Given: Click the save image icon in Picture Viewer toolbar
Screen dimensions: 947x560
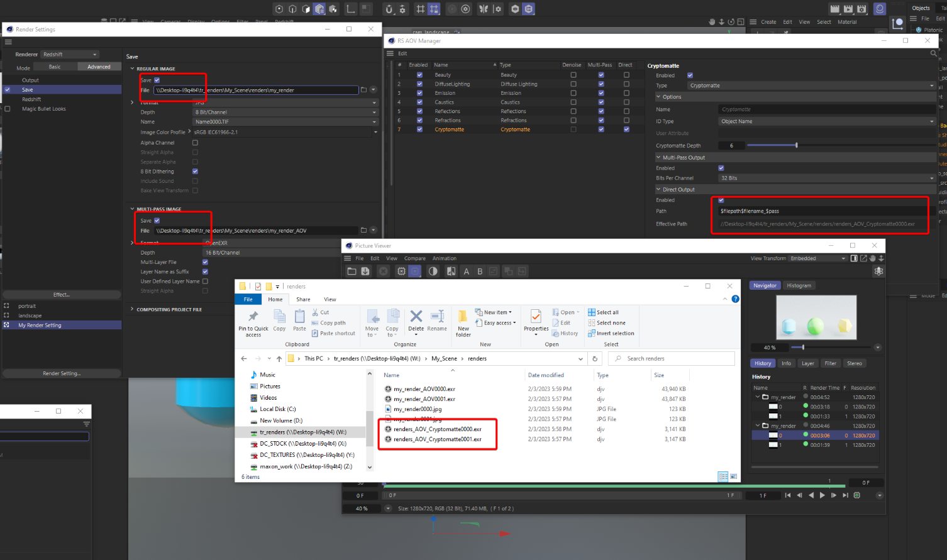Looking at the screenshot, I should tap(365, 271).
